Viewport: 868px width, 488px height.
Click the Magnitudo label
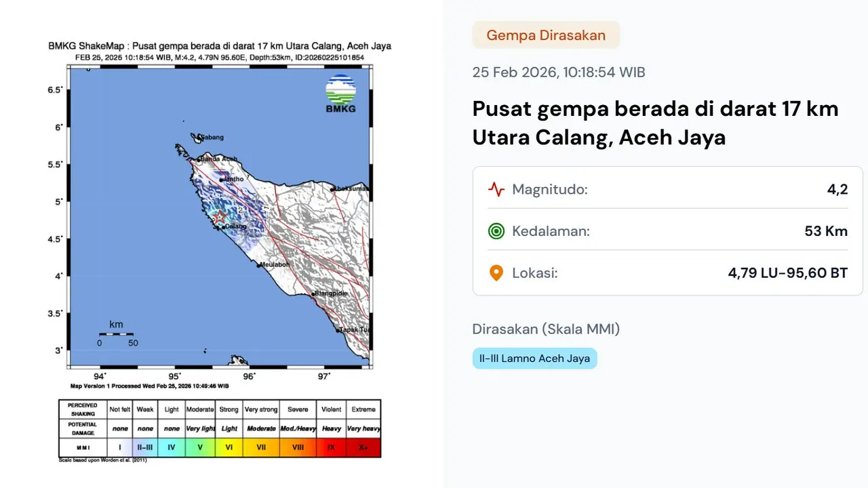549,190
